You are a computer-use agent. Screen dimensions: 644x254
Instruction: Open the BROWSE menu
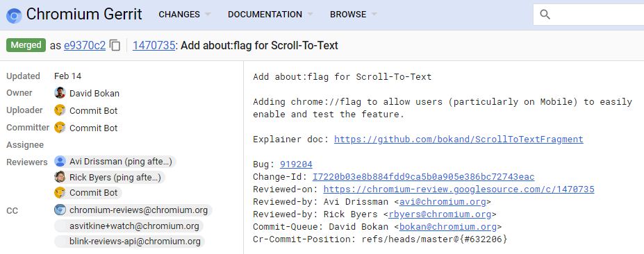[x=348, y=15]
